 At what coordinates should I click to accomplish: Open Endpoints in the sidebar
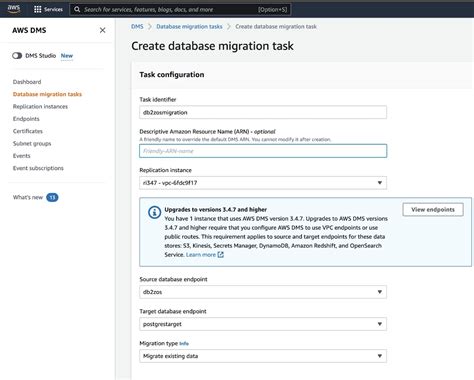point(26,119)
